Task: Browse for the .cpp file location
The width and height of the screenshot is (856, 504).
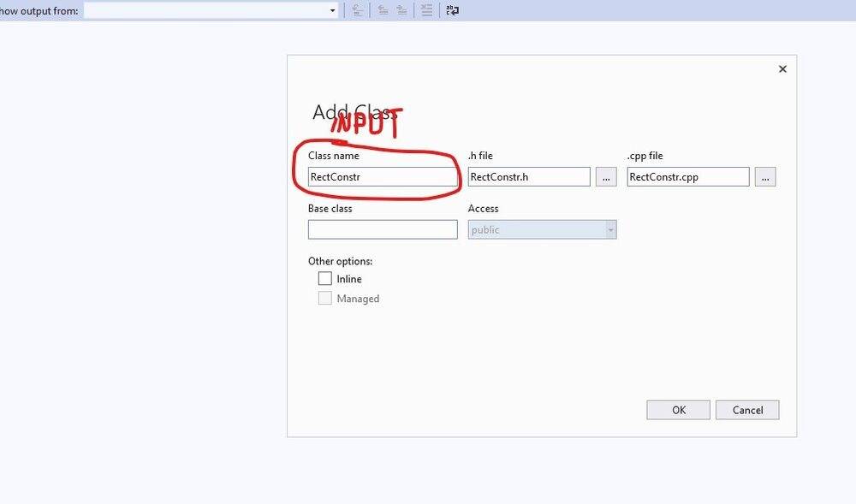Action: point(765,177)
